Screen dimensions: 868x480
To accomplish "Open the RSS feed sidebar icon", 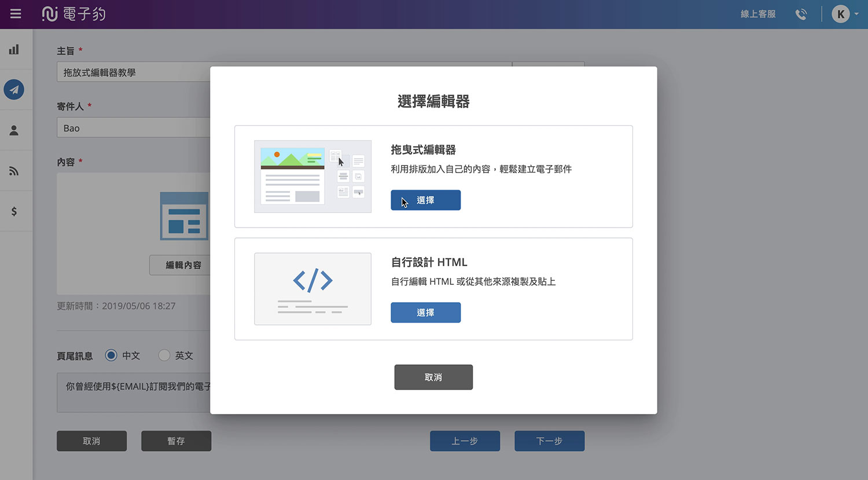I will pos(14,171).
